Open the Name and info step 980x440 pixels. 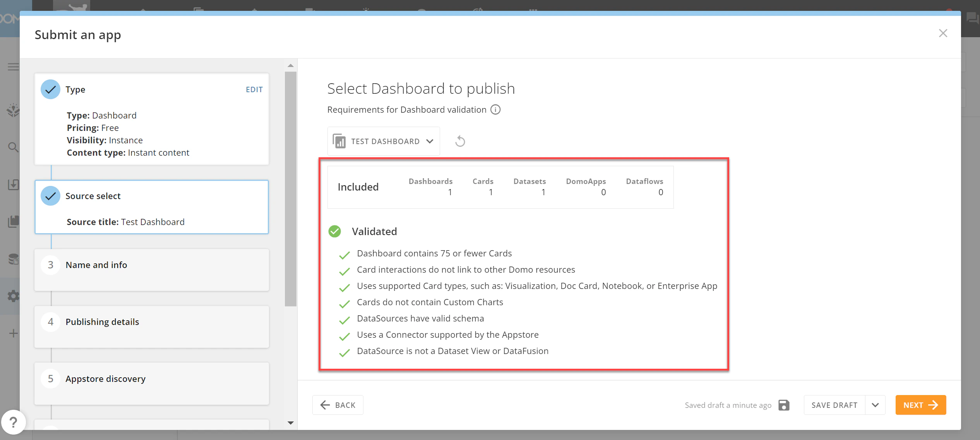point(152,270)
